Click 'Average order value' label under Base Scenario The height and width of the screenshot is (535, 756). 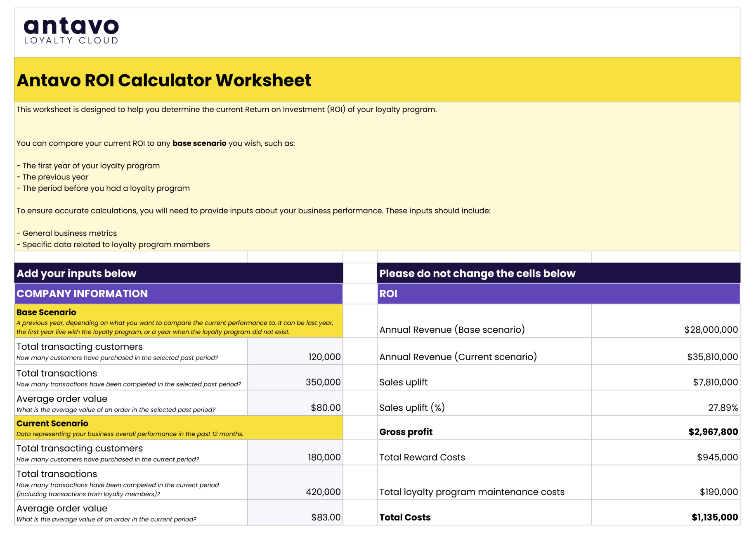62,399
